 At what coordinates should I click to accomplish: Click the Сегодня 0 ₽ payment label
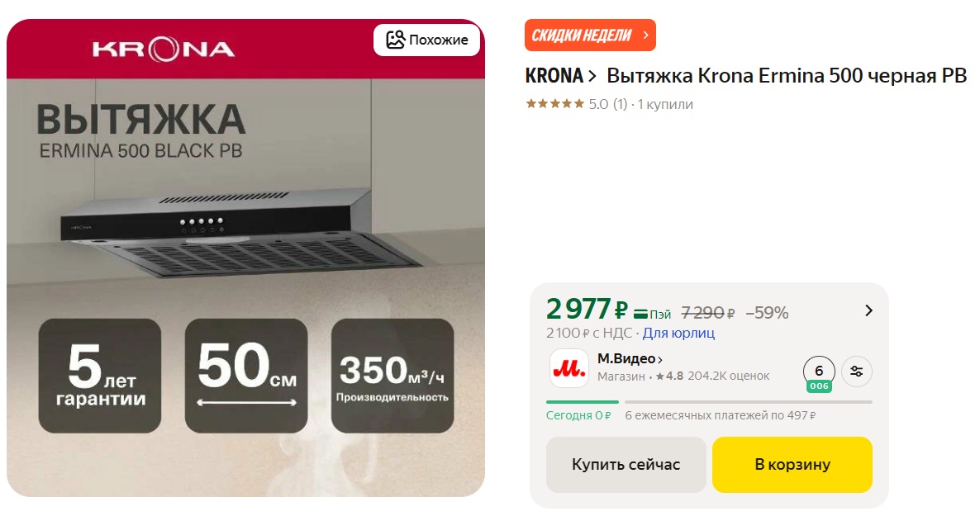[x=578, y=415]
